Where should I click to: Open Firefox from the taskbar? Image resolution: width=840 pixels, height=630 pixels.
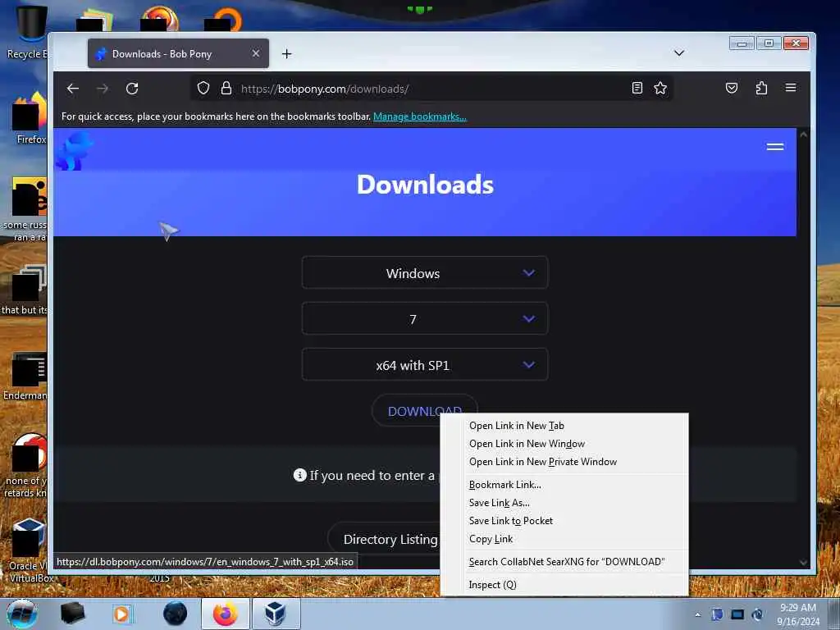(225, 614)
